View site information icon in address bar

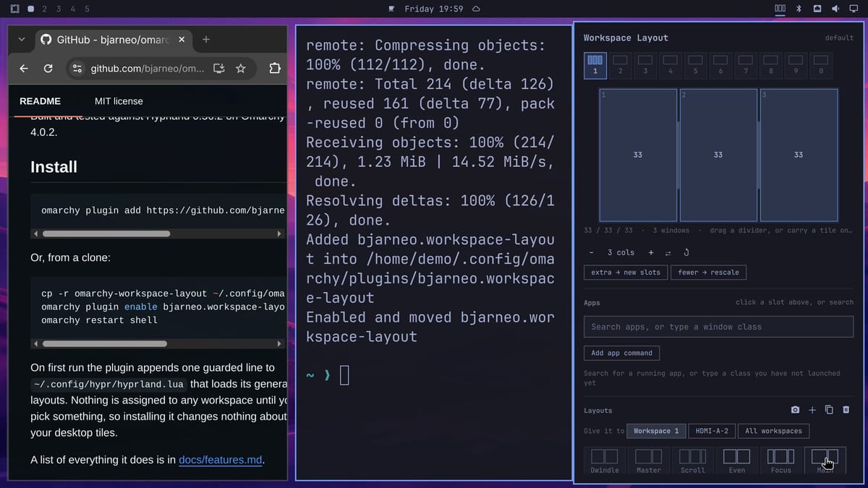(77, 69)
